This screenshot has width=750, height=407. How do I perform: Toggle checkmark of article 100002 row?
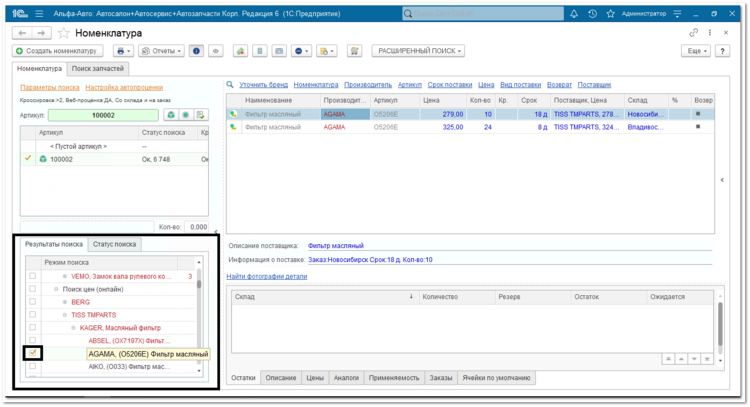[x=28, y=158]
